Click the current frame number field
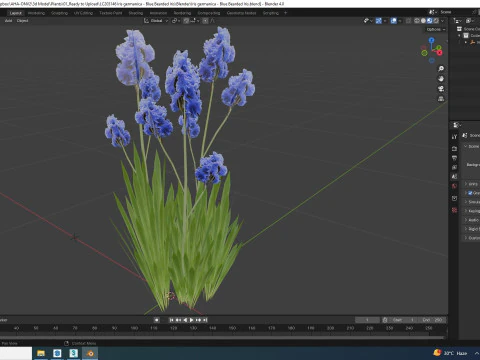This screenshot has width=480, height=360. [367, 320]
